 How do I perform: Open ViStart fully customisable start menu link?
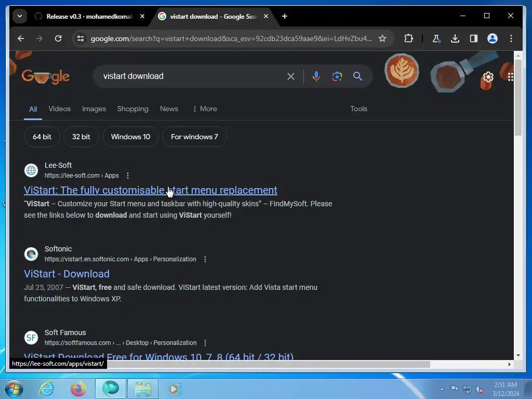coord(151,190)
